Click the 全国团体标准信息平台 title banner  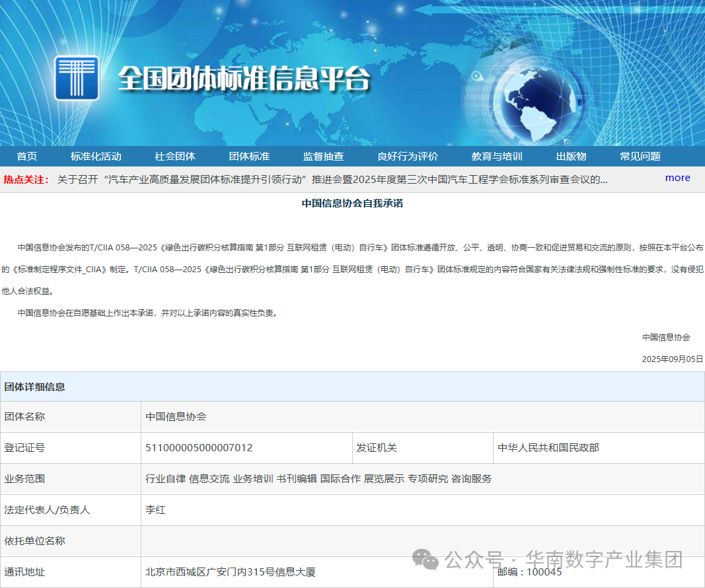(244, 79)
